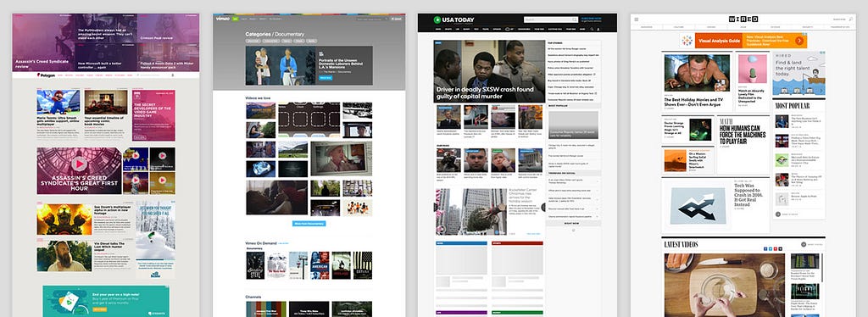Click the Visual Analysis Guide banner ad

(743, 41)
